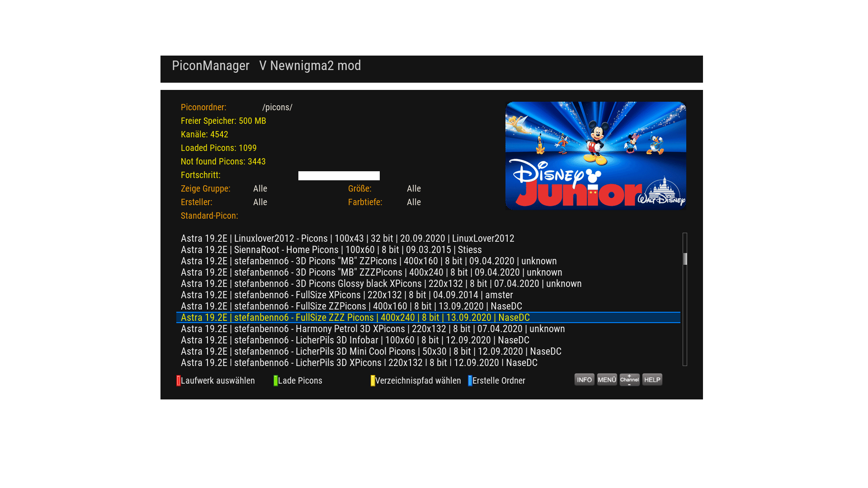The image size is (868, 488).
Task: Change Farbtiefe filter value Alle
Action: click(414, 202)
